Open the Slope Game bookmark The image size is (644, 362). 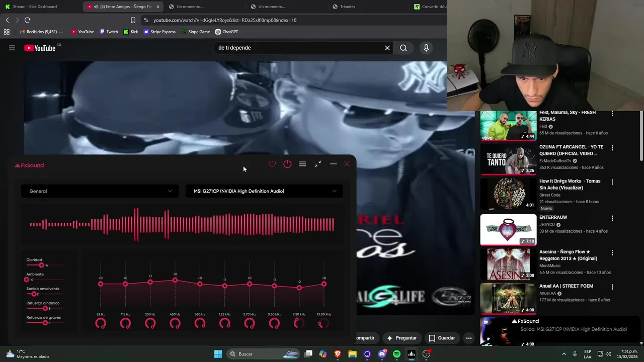coord(195,32)
